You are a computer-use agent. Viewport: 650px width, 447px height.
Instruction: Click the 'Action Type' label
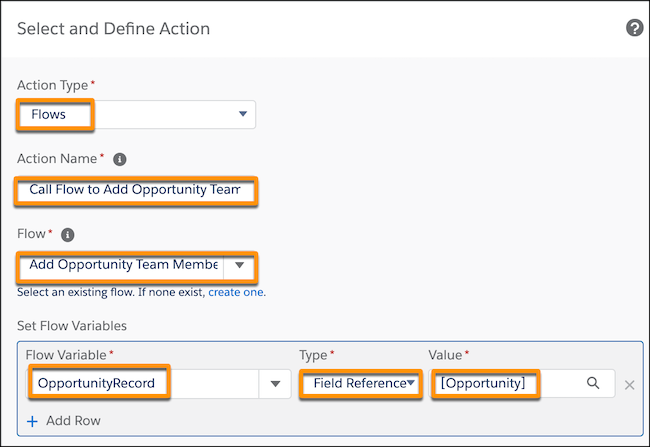point(53,85)
